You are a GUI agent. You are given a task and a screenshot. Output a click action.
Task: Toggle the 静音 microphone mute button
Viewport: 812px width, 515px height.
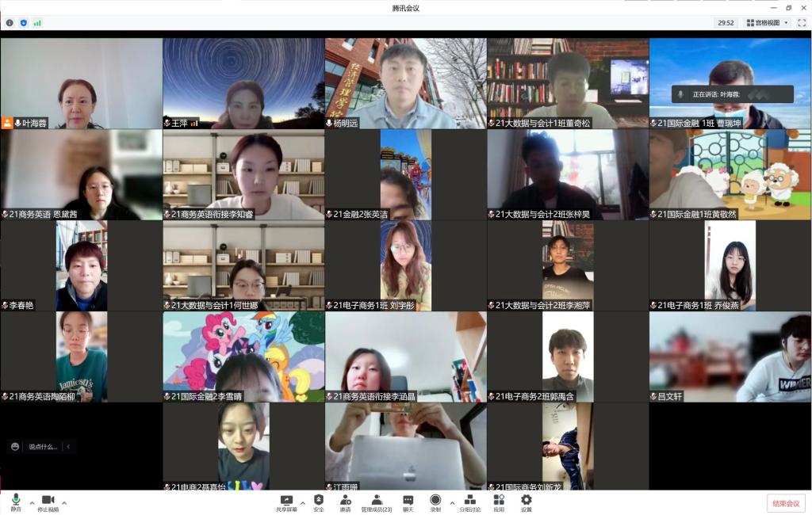[16, 502]
